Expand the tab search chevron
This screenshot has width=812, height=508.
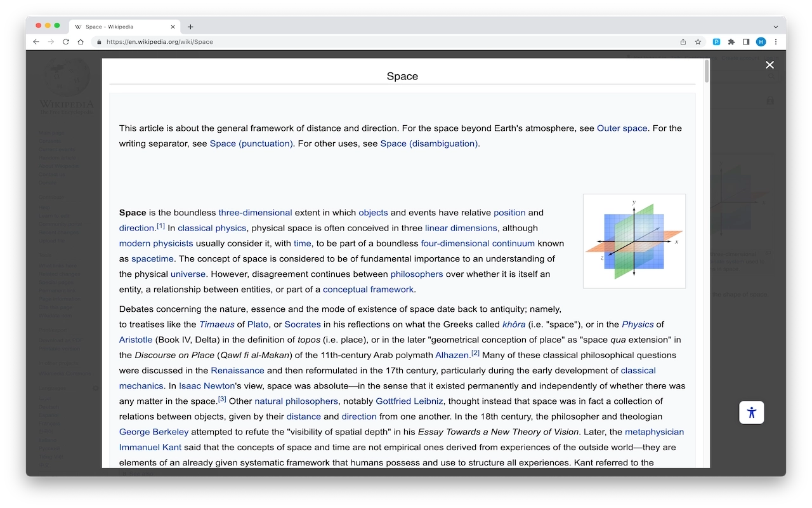(x=775, y=27)
